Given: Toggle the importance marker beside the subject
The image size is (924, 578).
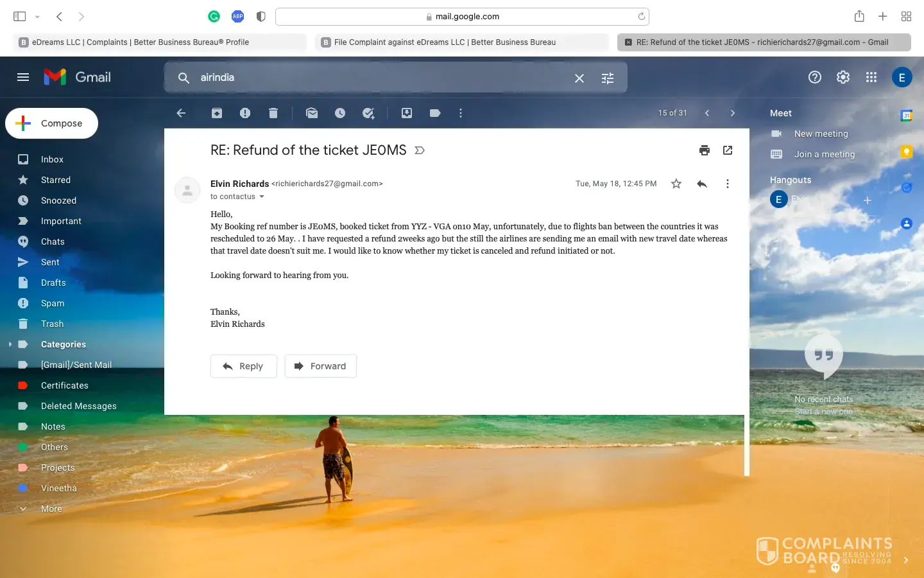Looking at the screenshot, I should [x=420, y=150].
